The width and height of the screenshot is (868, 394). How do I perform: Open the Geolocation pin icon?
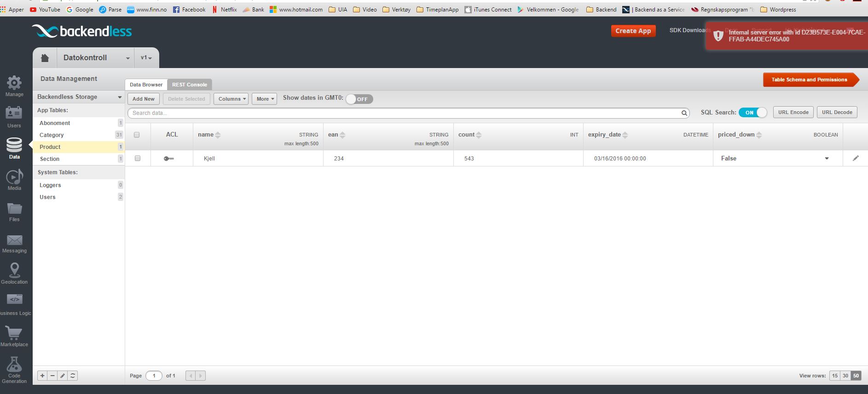click(x=14, y=270)
